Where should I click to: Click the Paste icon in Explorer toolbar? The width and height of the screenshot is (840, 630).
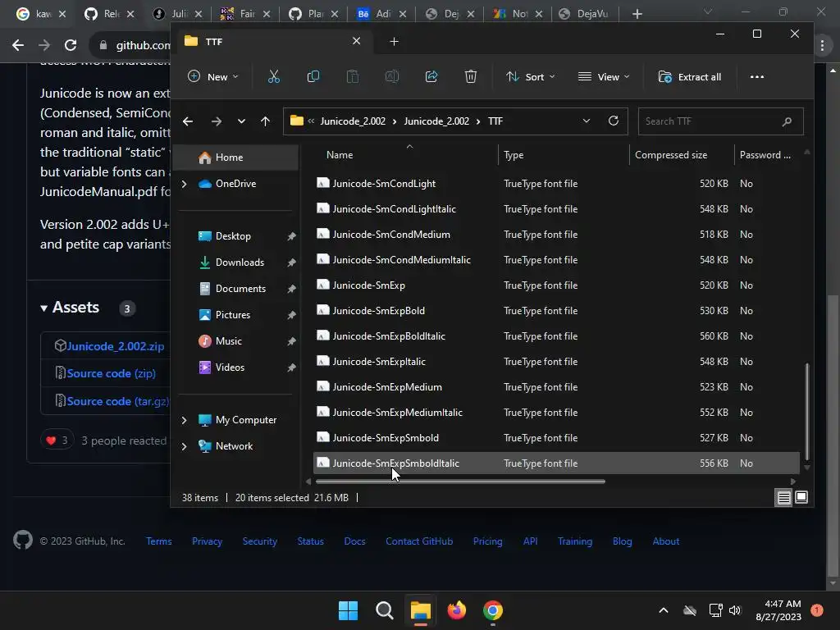click(x=353, y=76)
